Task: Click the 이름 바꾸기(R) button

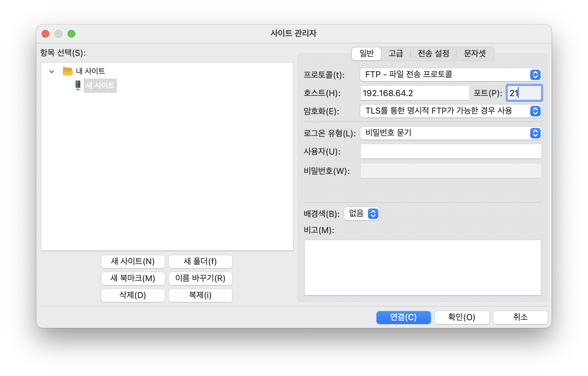Action: tap(201, 278)
